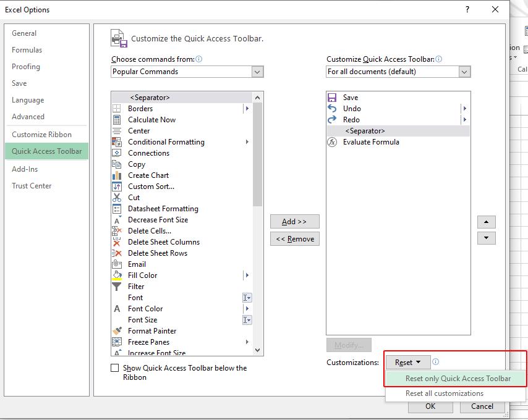Image resolution: width=528 pixels, height=420 pixels.
Task: Open the Customize Quick Access Toolbar dropdown
Action: tap(463, 71)
